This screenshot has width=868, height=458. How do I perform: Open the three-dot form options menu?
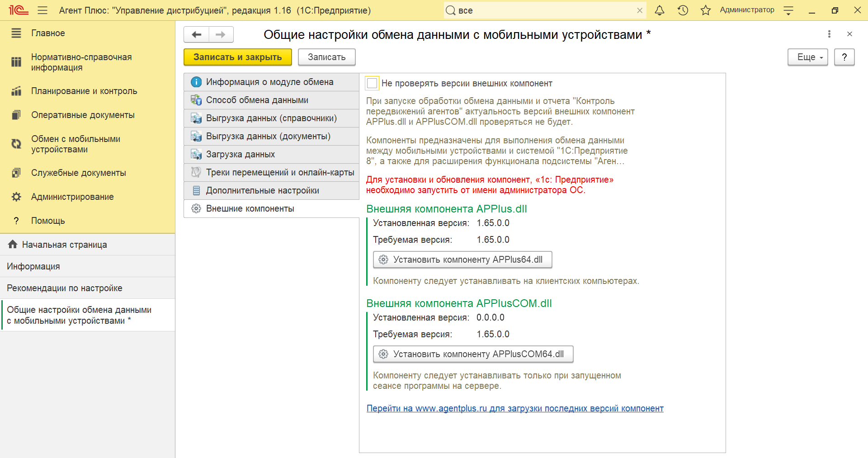pos(829,34)
